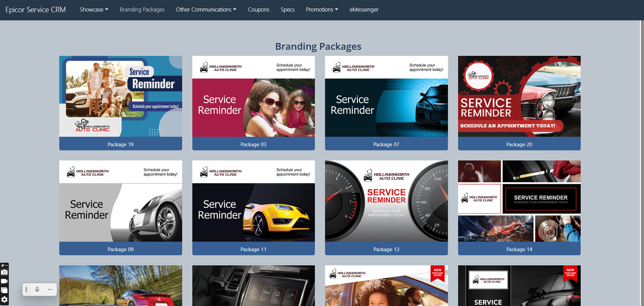Screen dimensions: 644x306
Task: Open the eMessenger link
Action: coord(364,9)
